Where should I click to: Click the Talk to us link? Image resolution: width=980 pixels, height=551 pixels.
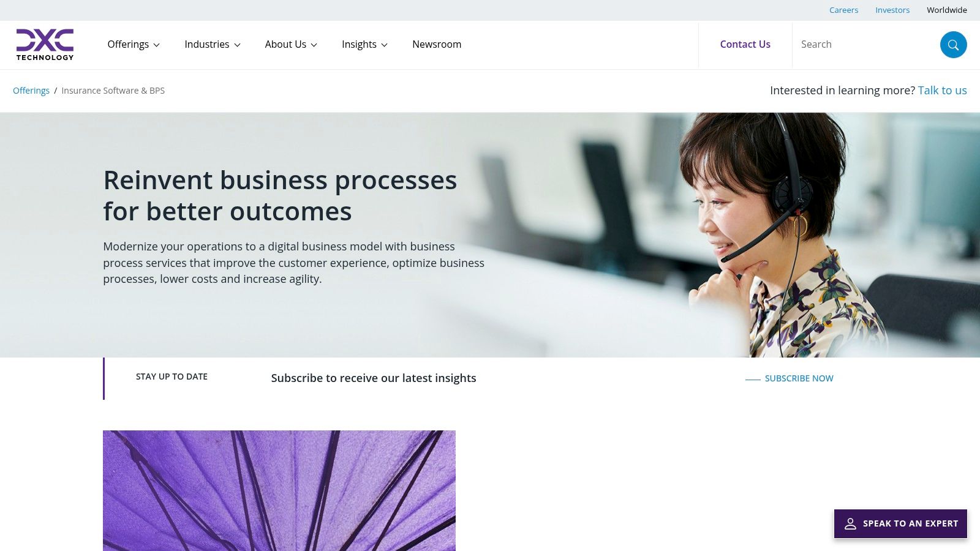(942, 90)
